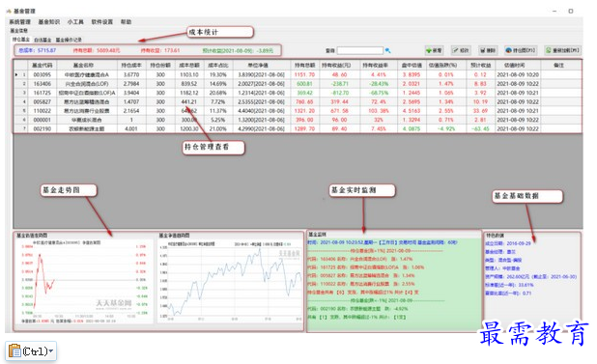Click the 管理人: 中欧基金 line
The image size is (597, 364).
pos(502,268)
